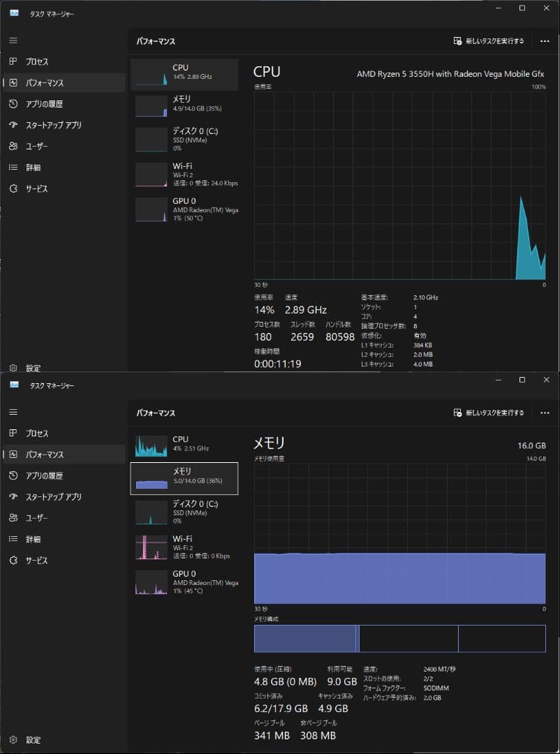The height and width of the screenshot is (754, 560).
Task: Select Wi-Fi item showing 受信 24.0 Kbps
Action: (x=184, y=175)
